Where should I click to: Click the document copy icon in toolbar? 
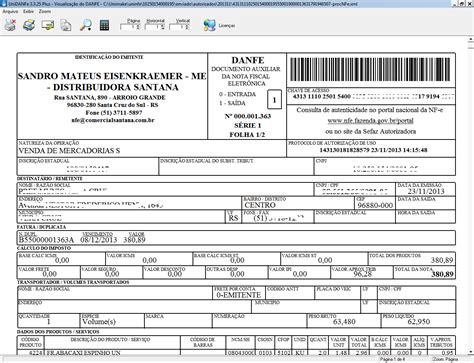(66, 26)
